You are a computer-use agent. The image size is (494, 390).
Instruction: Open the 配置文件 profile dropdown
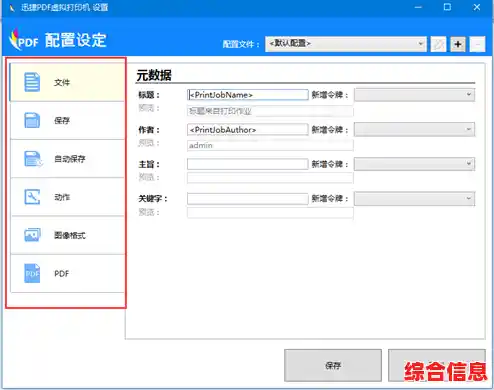[346, 44]
